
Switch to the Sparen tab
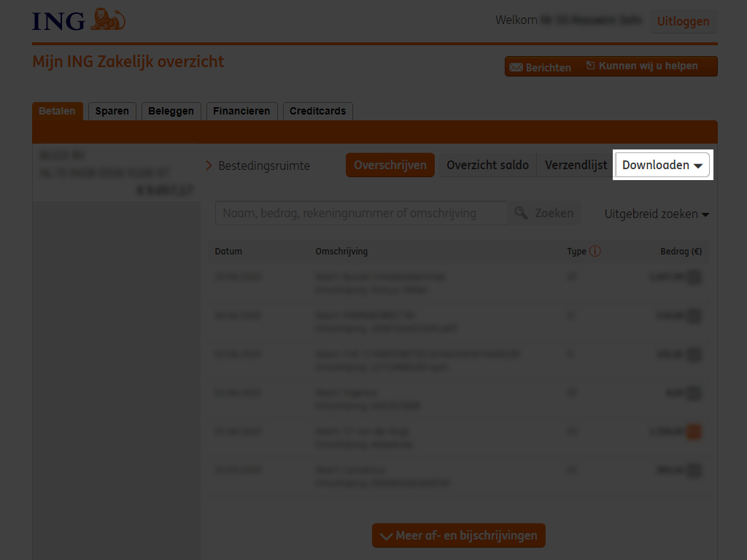[x=112, y=111]
